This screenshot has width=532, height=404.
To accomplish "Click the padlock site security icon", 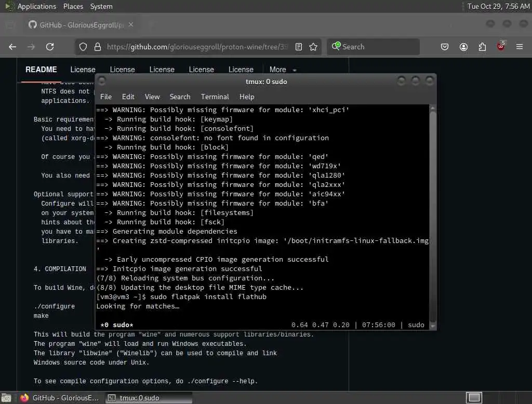I will point(98,47).
